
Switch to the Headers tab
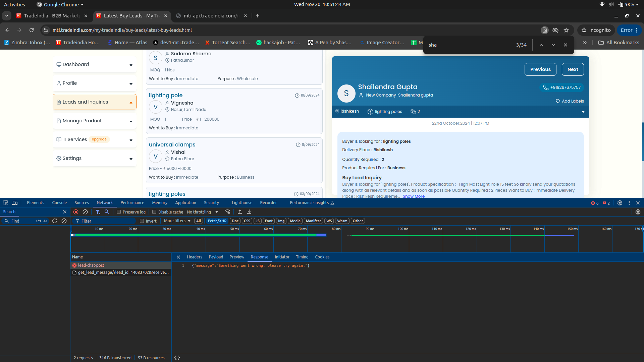pos(195,257)
